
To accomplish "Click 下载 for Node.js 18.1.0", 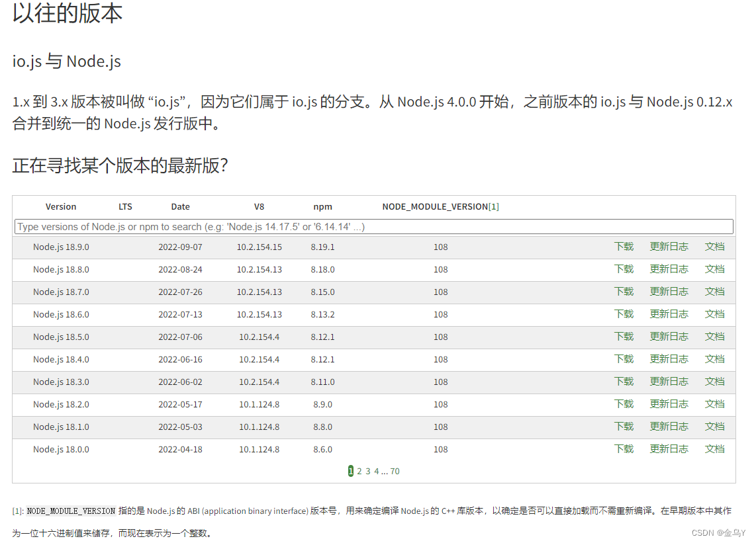I will point(624,427).
